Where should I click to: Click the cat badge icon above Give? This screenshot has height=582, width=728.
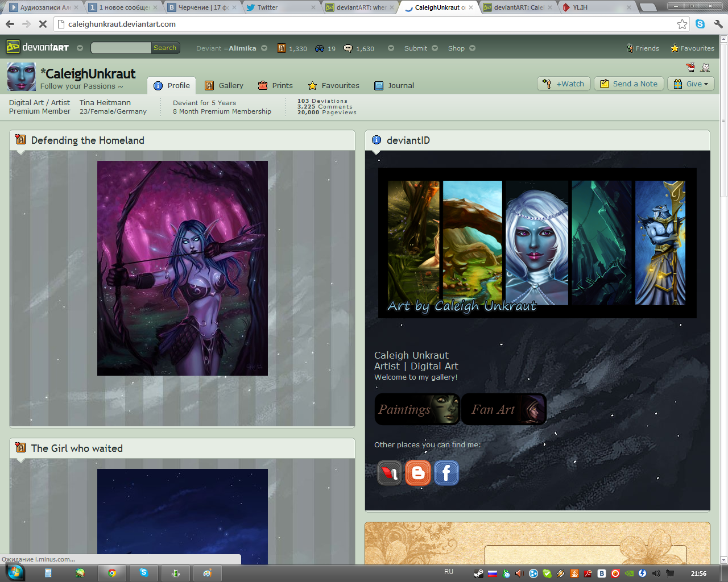point(705,67)
